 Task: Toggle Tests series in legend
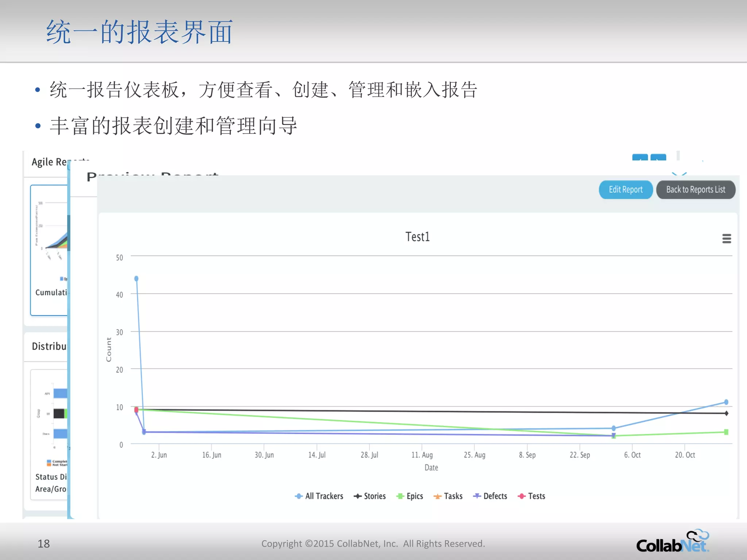[x=531, y=496]
